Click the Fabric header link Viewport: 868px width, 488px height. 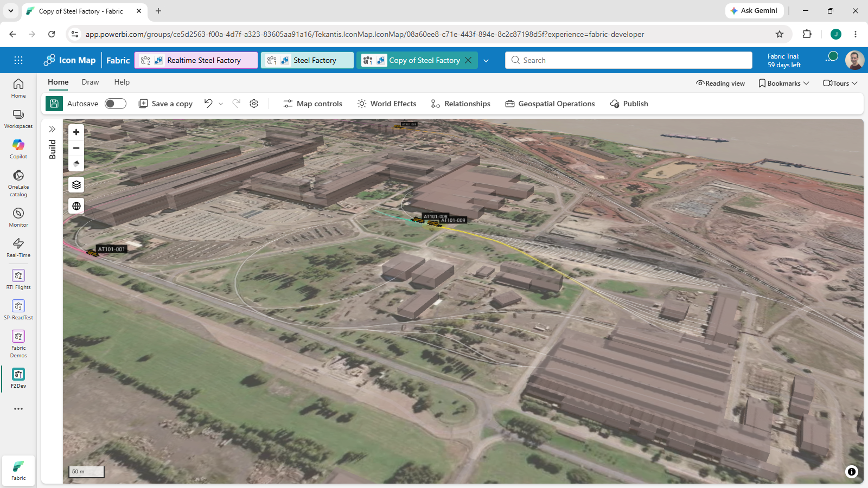tap(118, 60)
